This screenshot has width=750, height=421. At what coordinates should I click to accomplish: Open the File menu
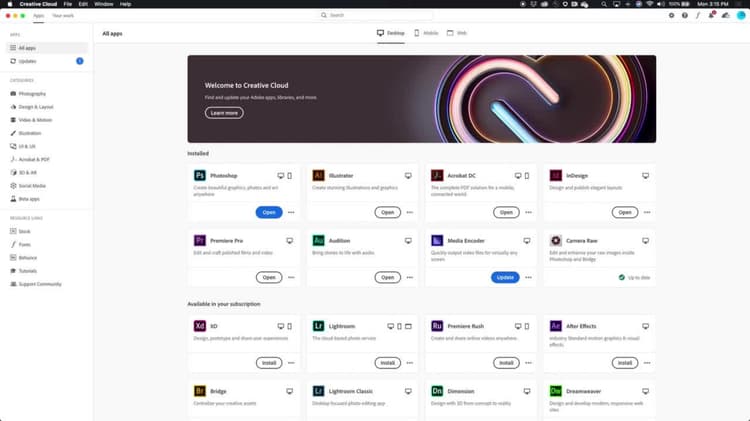pos(68,4)
